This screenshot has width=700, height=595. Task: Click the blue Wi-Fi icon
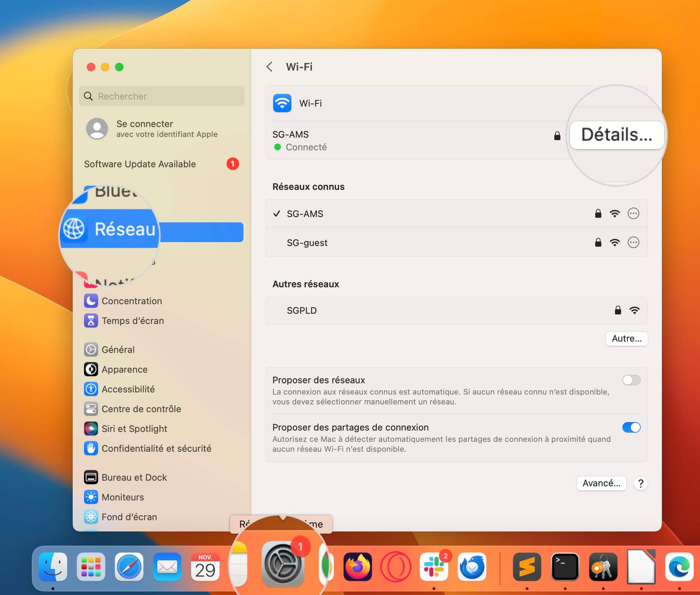(x=282, y=103)
